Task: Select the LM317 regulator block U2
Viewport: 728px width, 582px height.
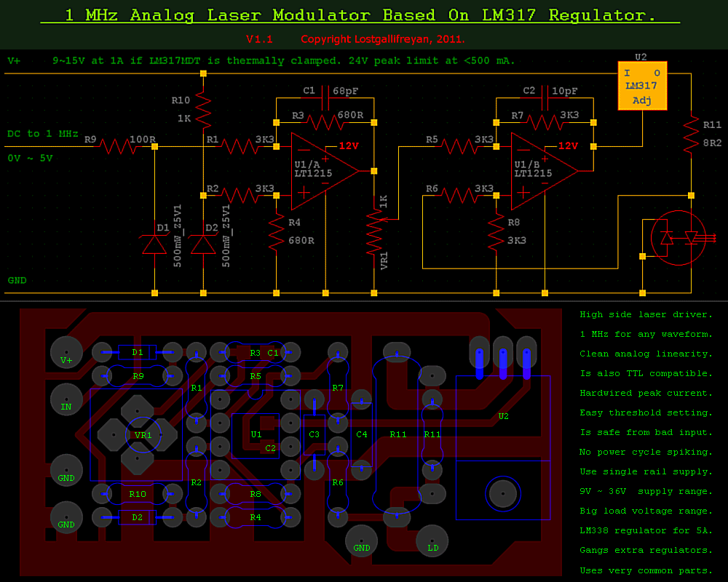Action: (642, 86)
